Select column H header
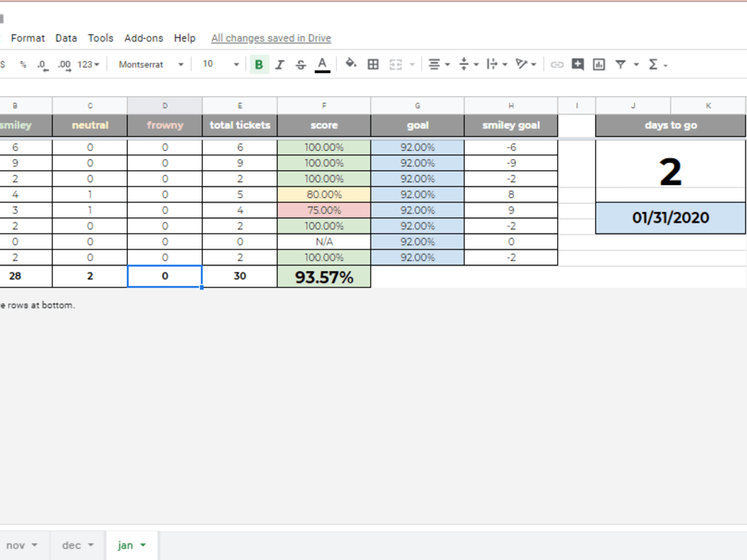Image resolution: width=747 pixels, height=560 pixels. [511, 106]
